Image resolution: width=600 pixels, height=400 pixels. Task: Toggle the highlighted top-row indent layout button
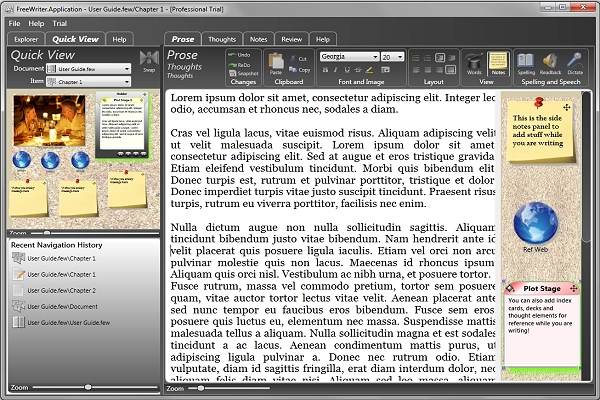(440, 58)
